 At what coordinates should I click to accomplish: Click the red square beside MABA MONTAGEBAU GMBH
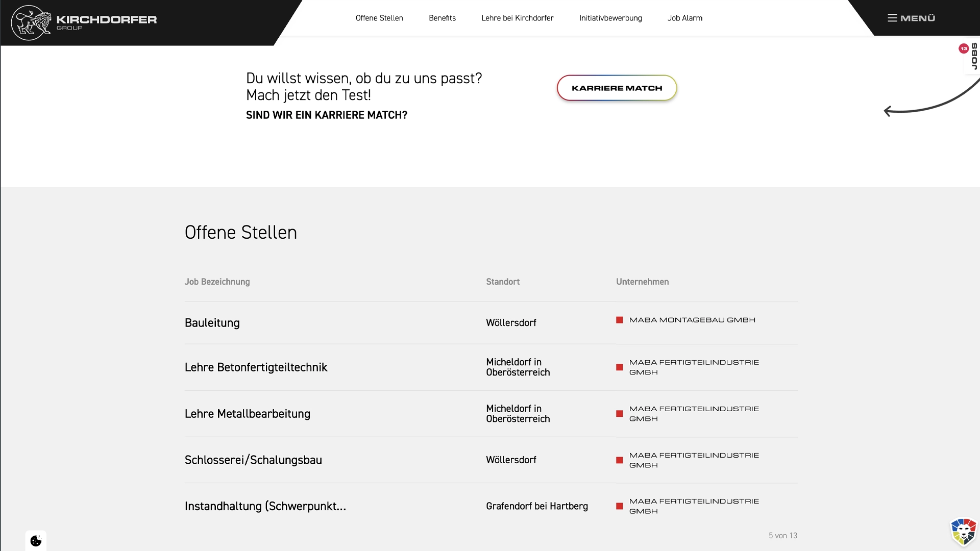(620, 320)
